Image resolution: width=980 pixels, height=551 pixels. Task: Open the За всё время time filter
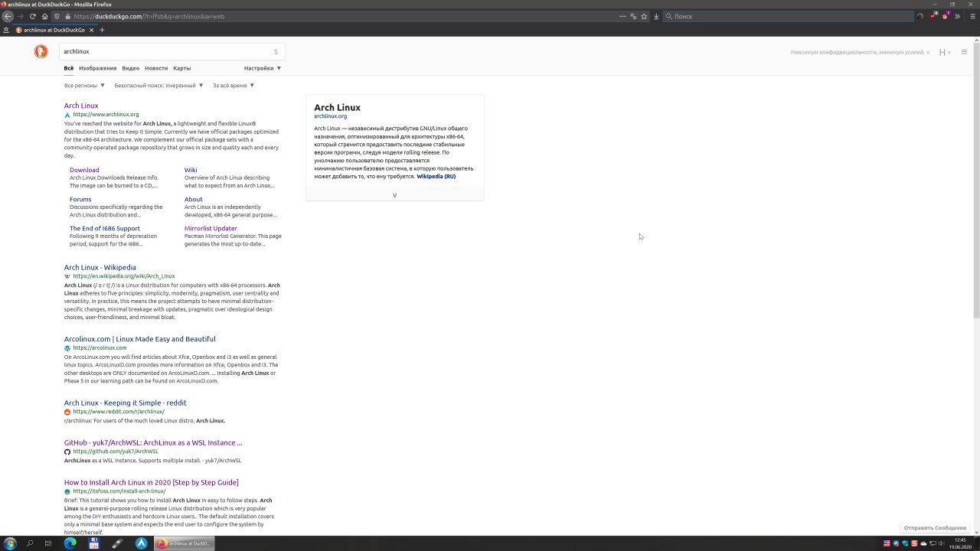pyautogui.click(x=234, y=86)
